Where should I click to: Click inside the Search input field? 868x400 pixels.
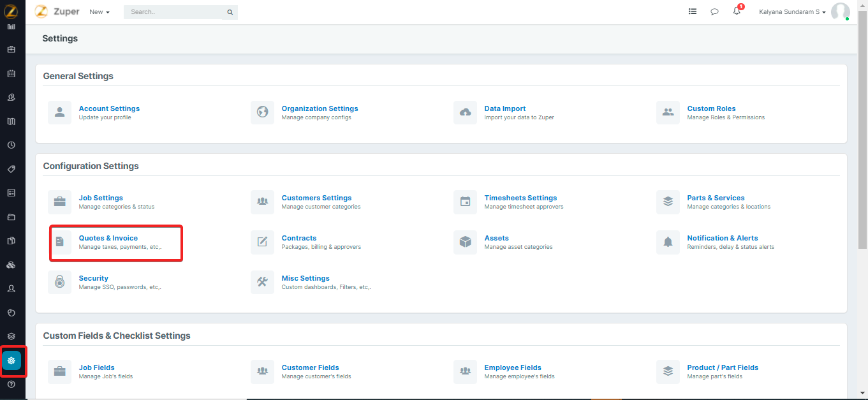click(172, 12)
